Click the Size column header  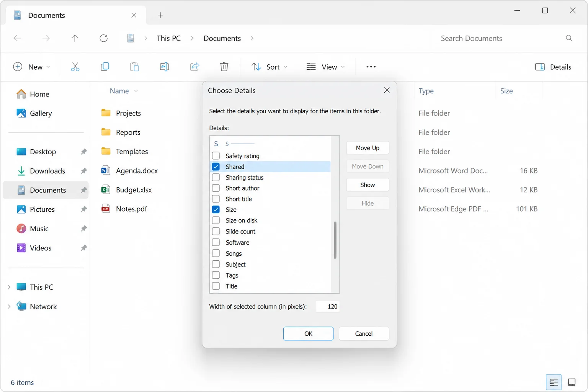click(506, 91)
